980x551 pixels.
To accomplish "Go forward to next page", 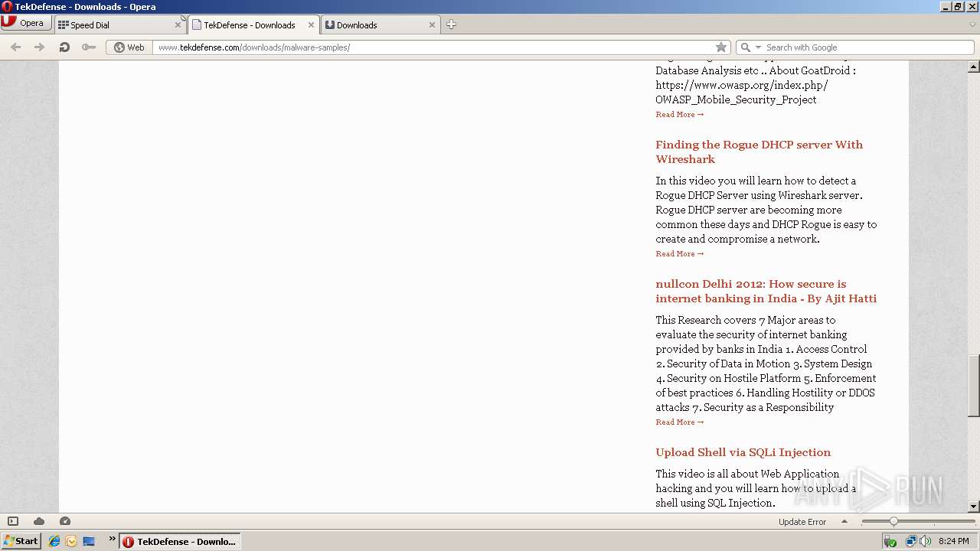I will [39, 47].
